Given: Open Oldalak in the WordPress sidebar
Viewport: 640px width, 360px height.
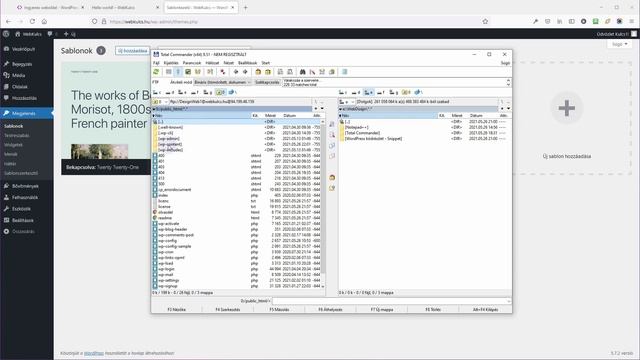Looking at the screenshot, I should [x=20, y=87].
